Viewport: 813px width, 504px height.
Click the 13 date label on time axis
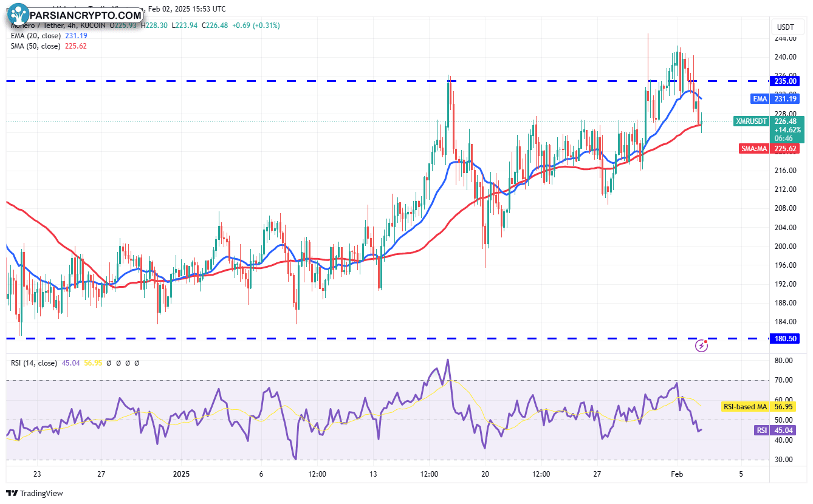[373, 474]
